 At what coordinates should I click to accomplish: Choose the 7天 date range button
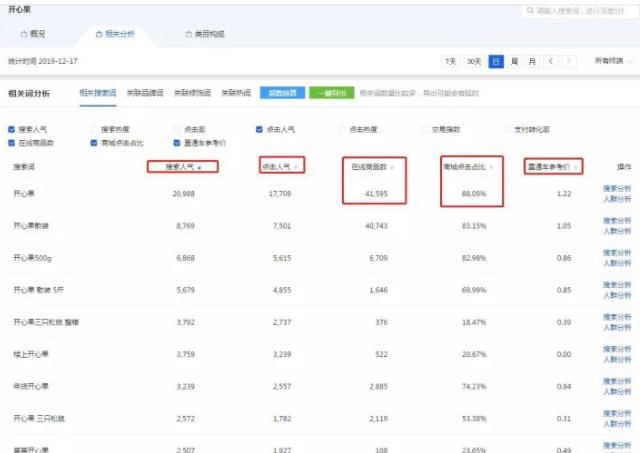pos(451,62)
